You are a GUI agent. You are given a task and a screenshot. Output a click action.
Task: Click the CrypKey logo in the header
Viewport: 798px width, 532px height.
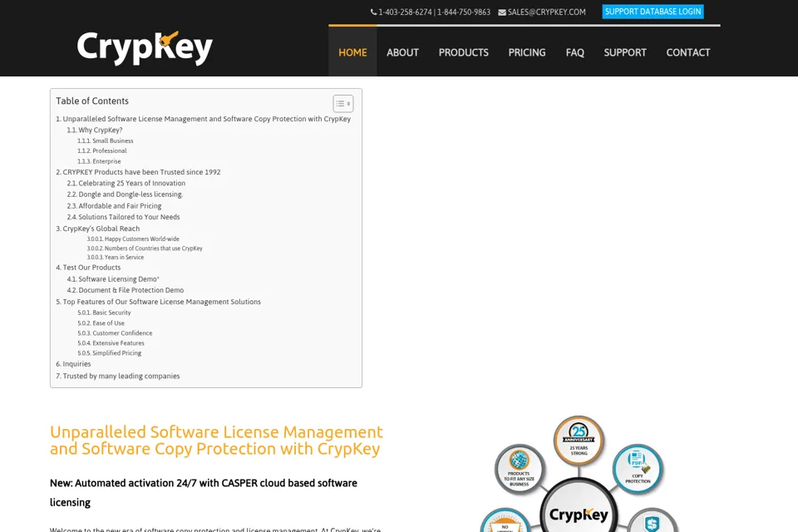(x=145, y=48)
